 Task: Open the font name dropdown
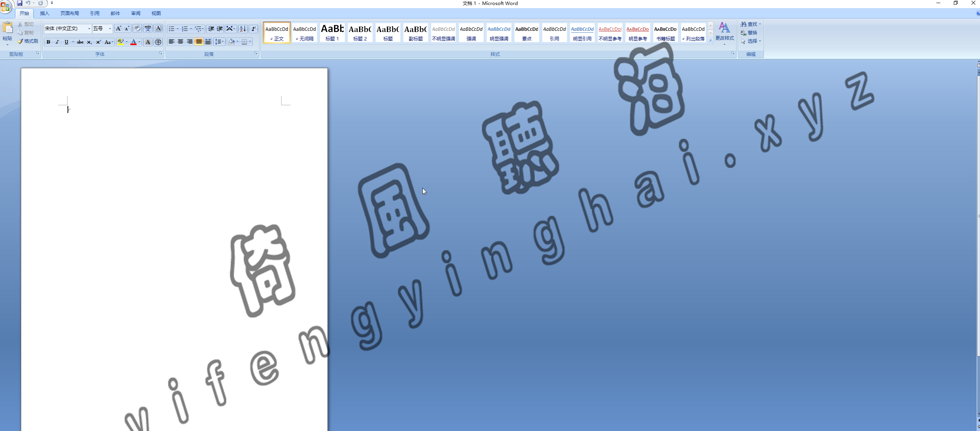[x=89, y=29]
